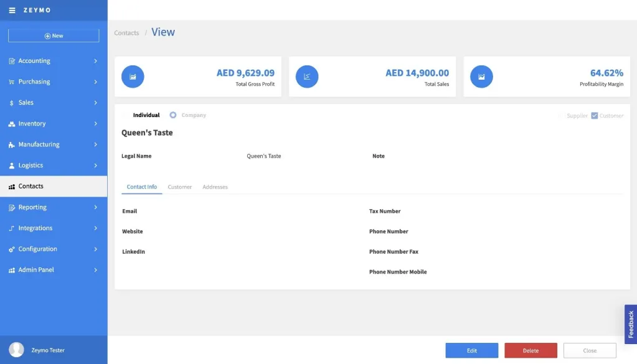The width and height of the screenshot is (637, 364).
Task: Expand the Purchasing menu chevron
Action: coord(96,82)
